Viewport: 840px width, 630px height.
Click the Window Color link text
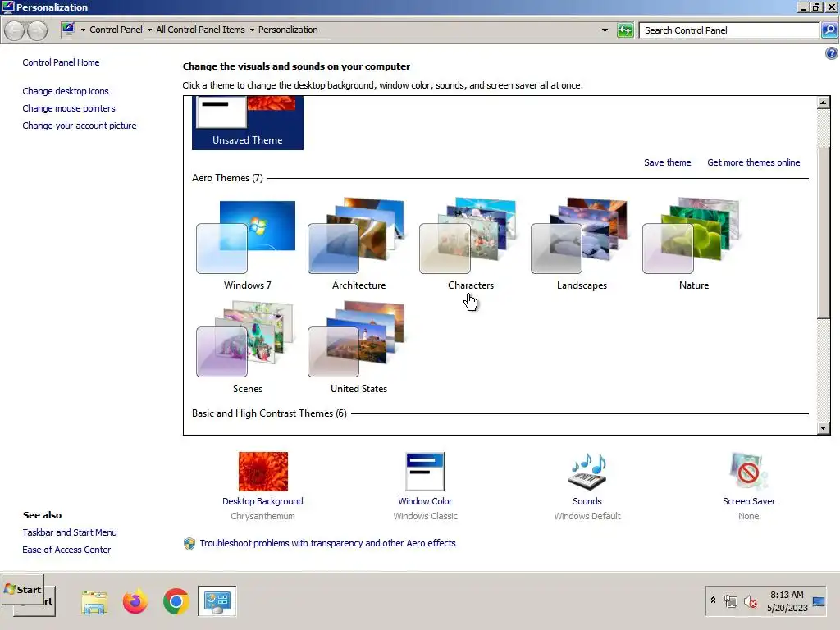point(425,501)
